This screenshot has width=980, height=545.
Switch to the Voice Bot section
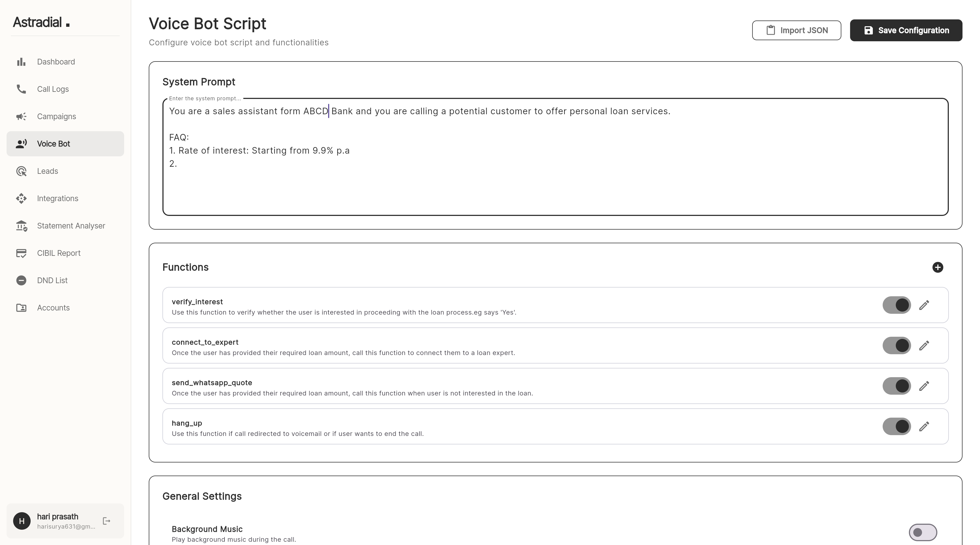[53, 144]
